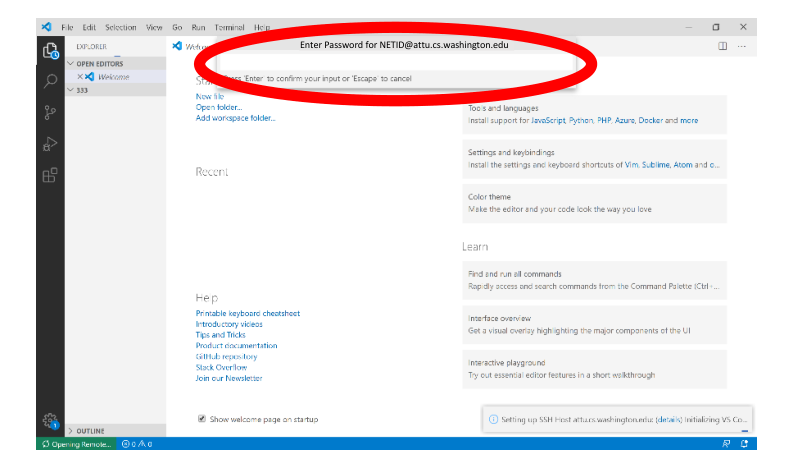Open the editor More Actions ellipsis
This screenshot has height=468, width=800.
pyautogui.click(x=741, y=46)
